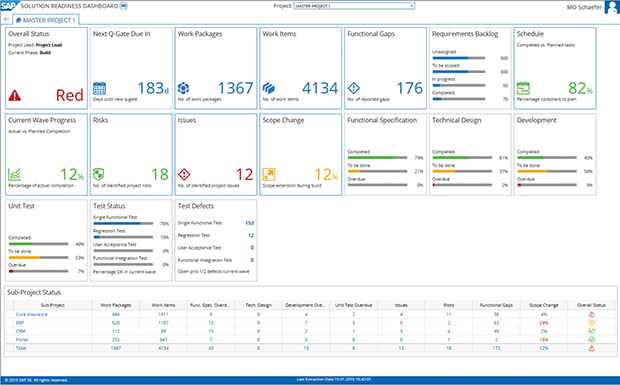Click the Single Functional Test status bar
The height and width of the screenshot is (385, 620).
click(123, 223)
